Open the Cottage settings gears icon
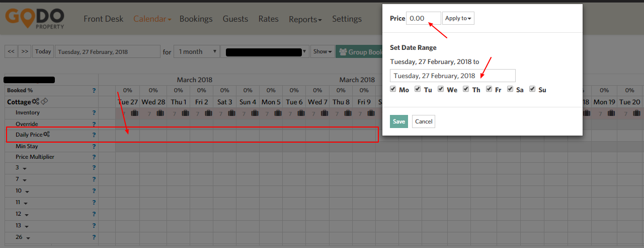The height and width of the screenshot is (248, 644). point(35,102)
